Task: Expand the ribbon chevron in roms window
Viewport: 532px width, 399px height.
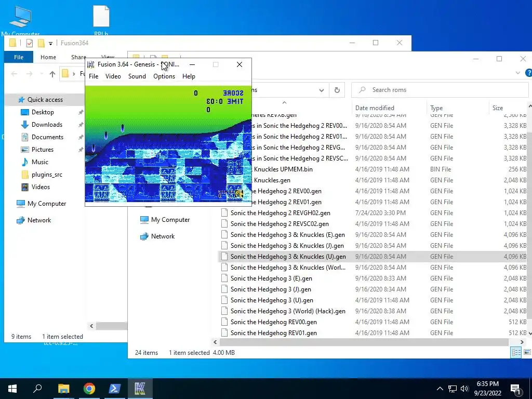Action: [x=518, y=73]
